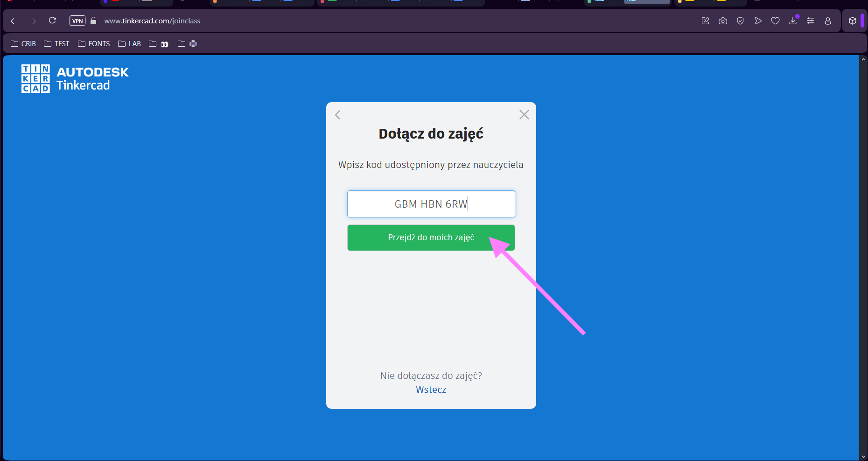The height and width of the screenshot is (461, 868).
Task: Click the tinkercad.com address bar URL
Action: point(152,21)
